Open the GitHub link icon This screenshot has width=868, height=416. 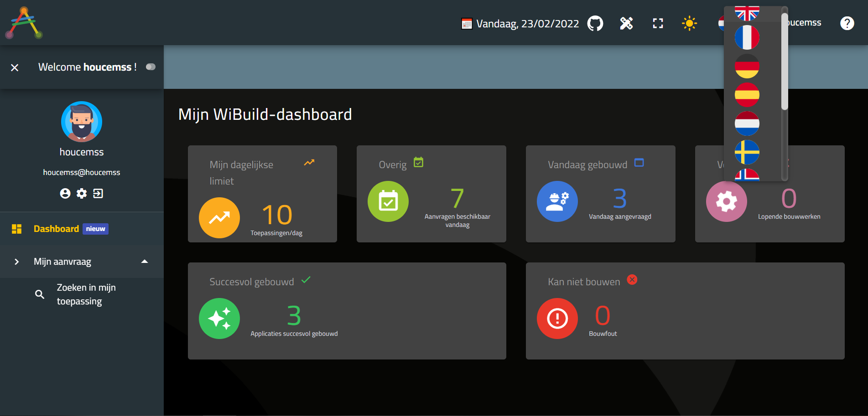coord(595,23)
